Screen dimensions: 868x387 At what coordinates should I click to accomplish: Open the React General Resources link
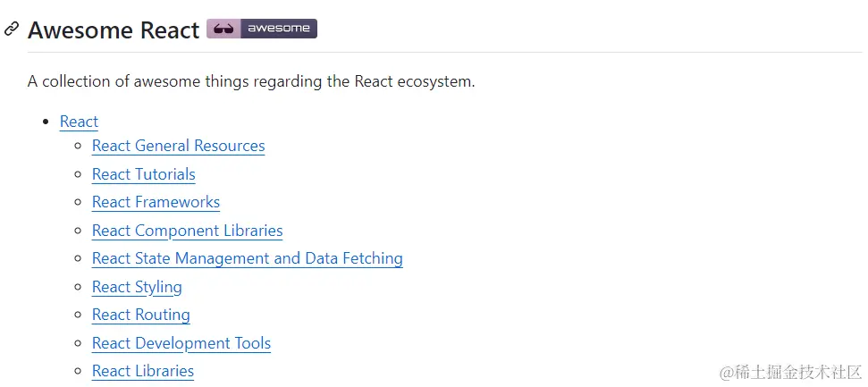178,146
